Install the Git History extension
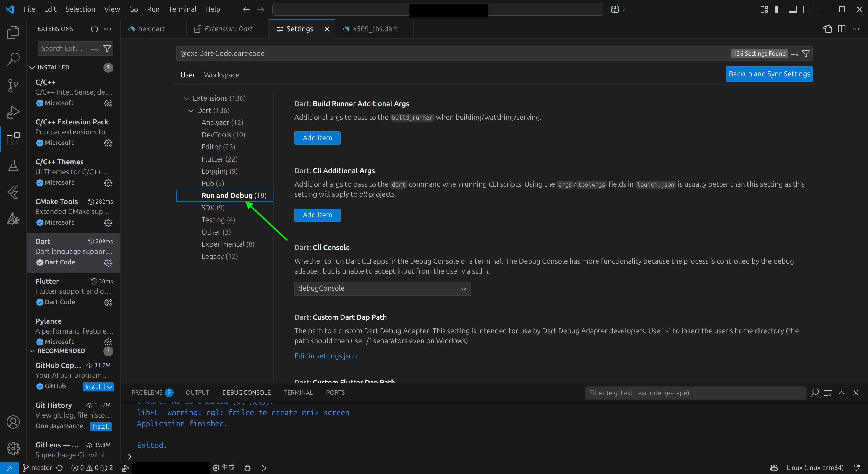 click(x=100, y=426)
